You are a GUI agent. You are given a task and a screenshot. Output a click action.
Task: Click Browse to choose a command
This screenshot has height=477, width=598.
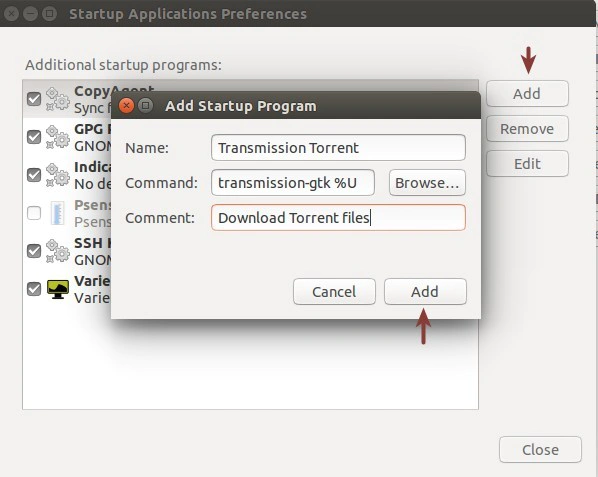tap(427, 183)
